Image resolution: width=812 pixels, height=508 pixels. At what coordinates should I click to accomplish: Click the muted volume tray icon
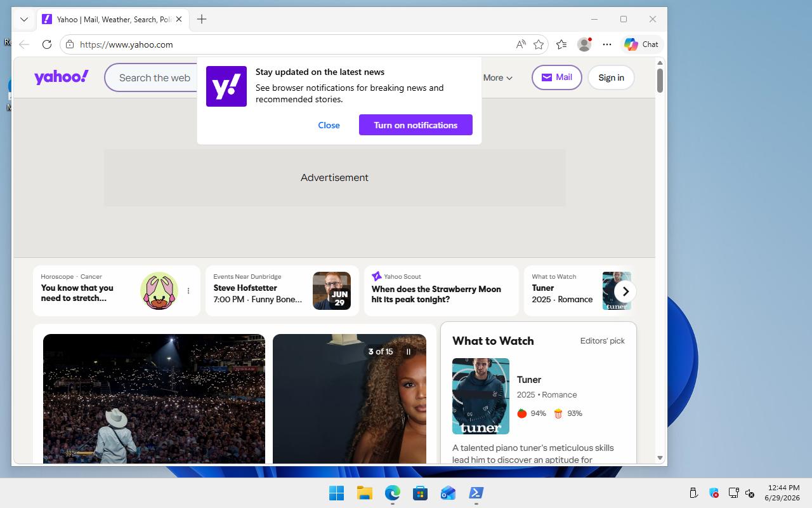pyautogui.click(x=750, y=493)
